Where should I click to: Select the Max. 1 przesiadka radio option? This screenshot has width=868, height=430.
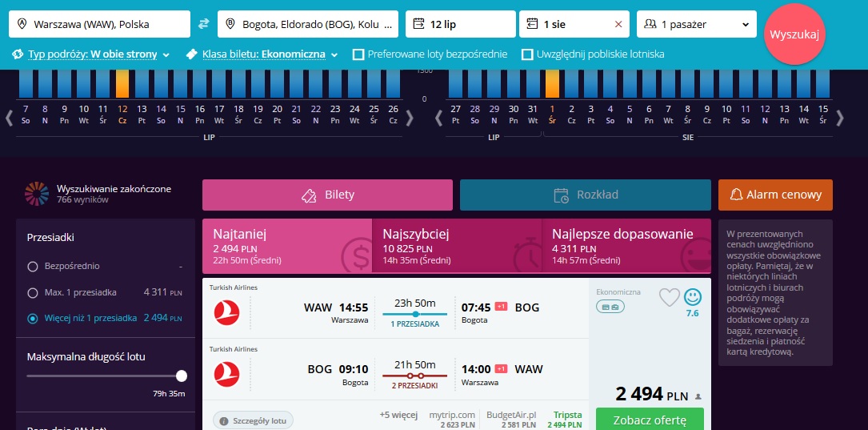pyautogui.click(x=33, y=292)
